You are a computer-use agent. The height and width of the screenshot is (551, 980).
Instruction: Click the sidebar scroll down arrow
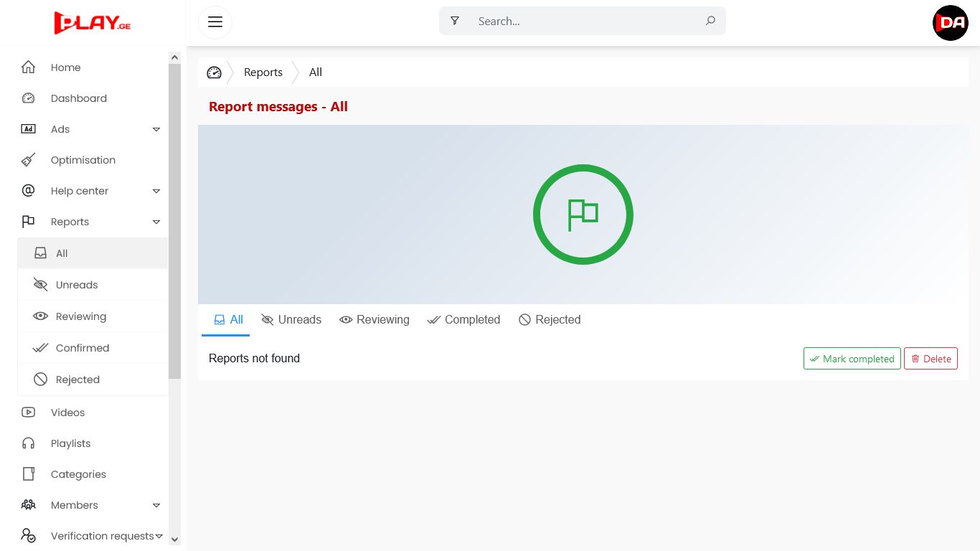174,540
